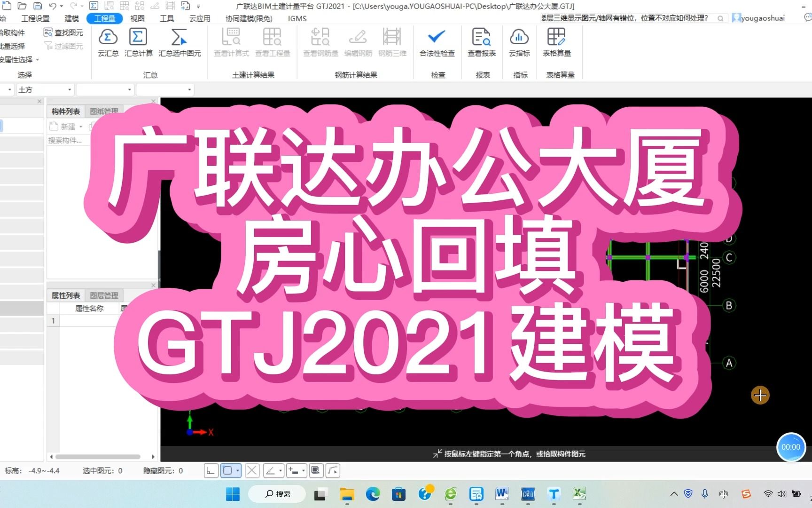Image resolution: width=812 pixels, height=508 pixels.
Task: Switch to 工具 ribbon tab
Action: [166, 18]
